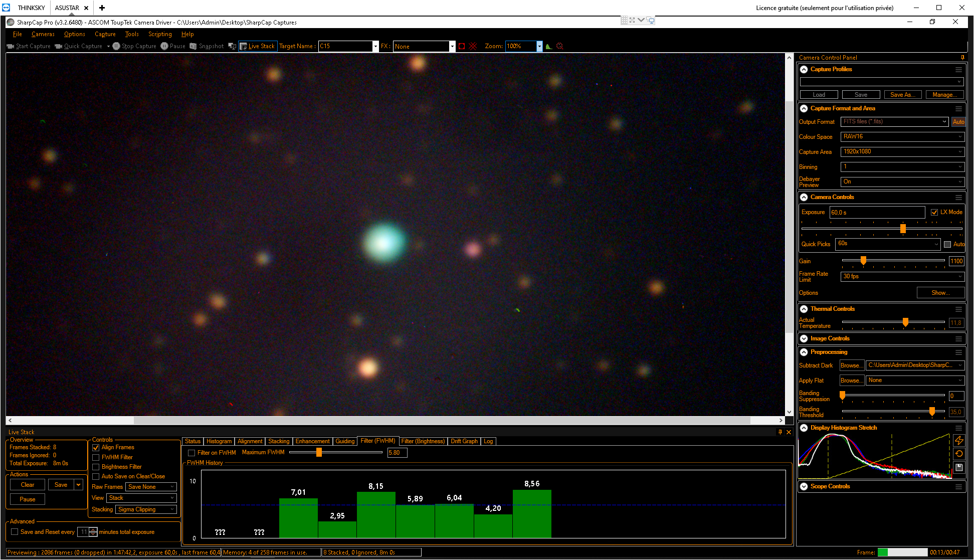
Task: Open the Colour Space RAW16 dropdown
Action: point(902,136)
